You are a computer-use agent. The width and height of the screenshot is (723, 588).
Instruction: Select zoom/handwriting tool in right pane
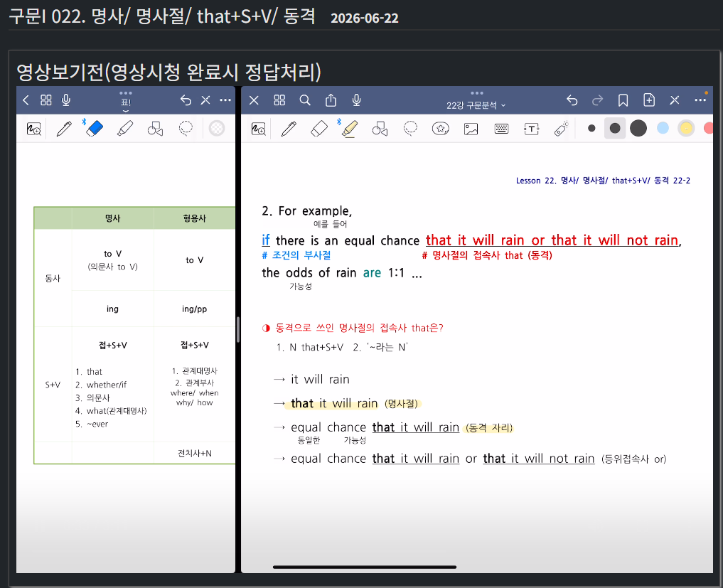[259, 129]
